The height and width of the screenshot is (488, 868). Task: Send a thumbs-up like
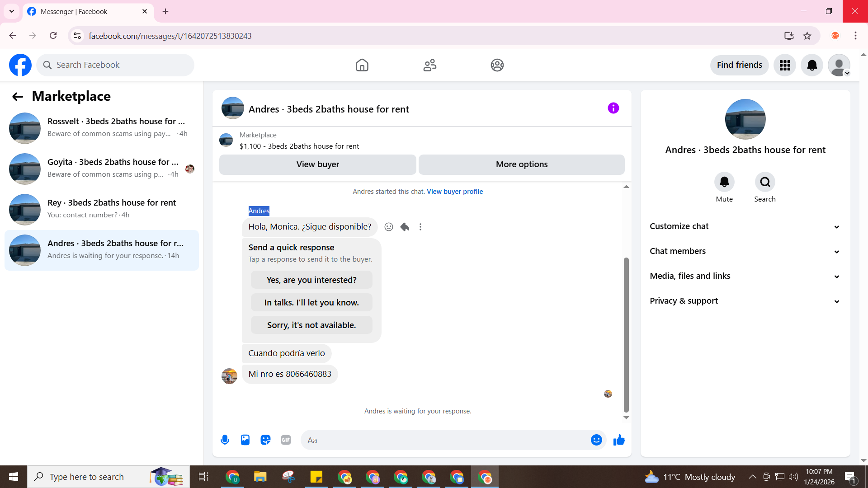(x=619, y=440)
